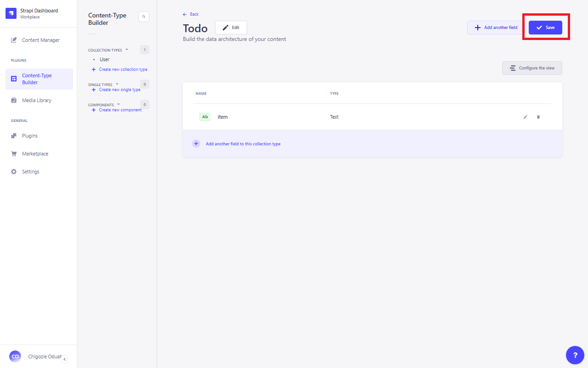Select the User collection type
The width and height of the screenshot is (588, 368).
(x=105, y=59)
